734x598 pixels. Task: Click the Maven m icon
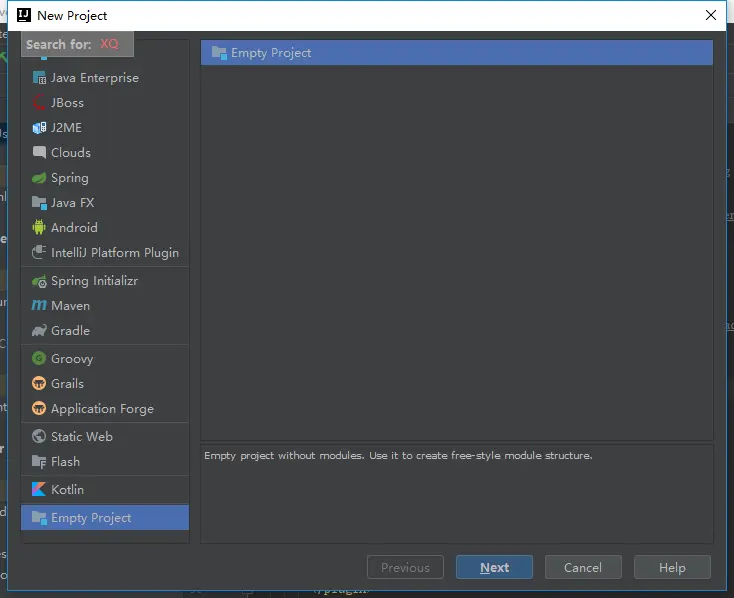coord(39,305)
